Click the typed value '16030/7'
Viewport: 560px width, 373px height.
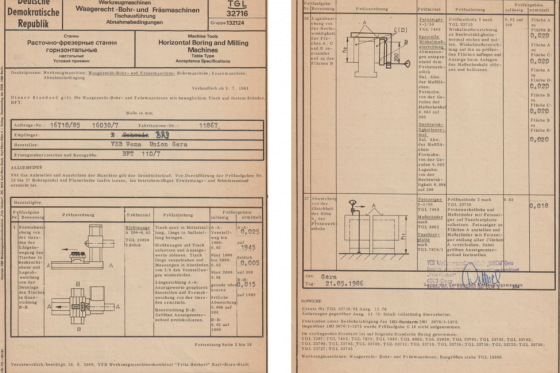click(x=105, y=125)
